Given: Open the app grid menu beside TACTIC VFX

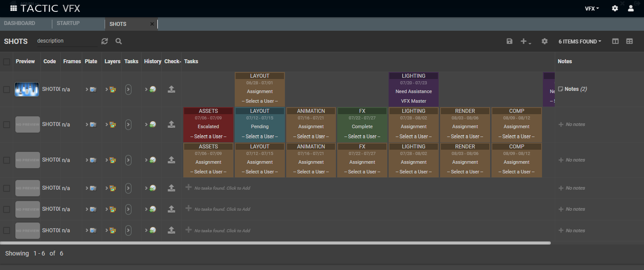Looking at the screenshot, I should click(x=14, y=8).
